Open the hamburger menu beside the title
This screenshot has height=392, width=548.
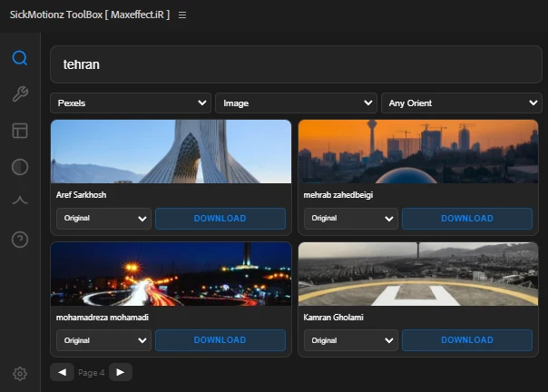[x=182, y=15]
